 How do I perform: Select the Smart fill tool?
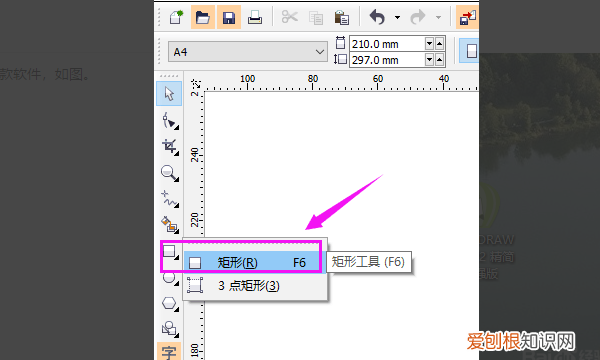(170, 225)
